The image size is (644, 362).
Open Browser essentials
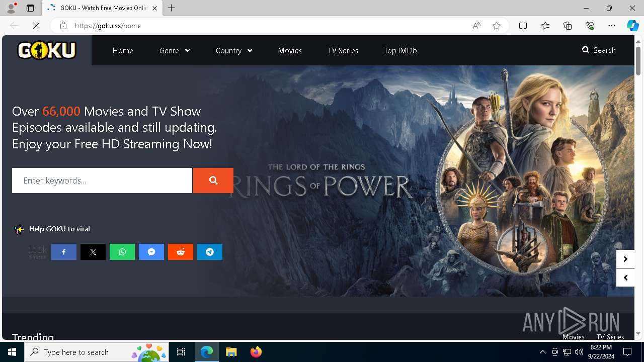(x=590, y=26)
